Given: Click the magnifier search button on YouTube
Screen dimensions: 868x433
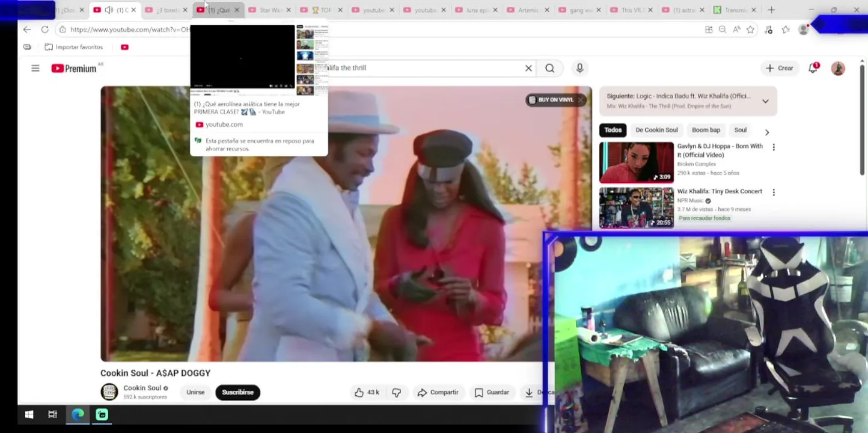Looking at the screenshot, I should (x=550, y=69).
